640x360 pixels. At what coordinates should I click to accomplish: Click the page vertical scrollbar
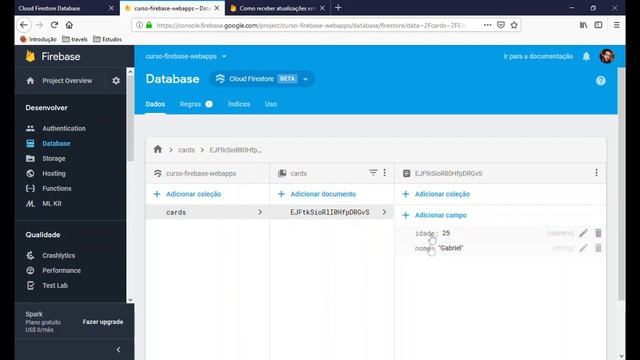coord(621,184)
